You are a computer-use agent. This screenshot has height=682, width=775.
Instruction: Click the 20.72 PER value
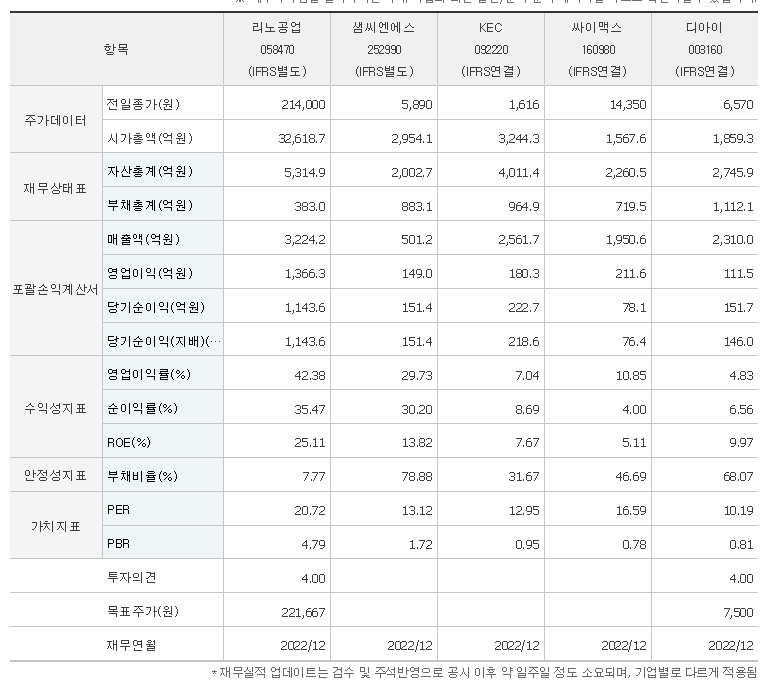pyautogui.click(x=309, y=511)
